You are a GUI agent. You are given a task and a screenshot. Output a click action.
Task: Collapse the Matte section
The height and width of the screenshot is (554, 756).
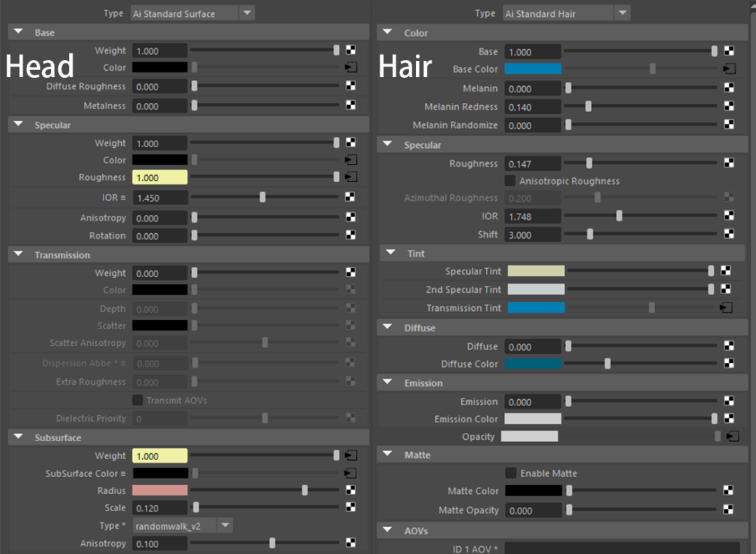(x=386, y=454)
